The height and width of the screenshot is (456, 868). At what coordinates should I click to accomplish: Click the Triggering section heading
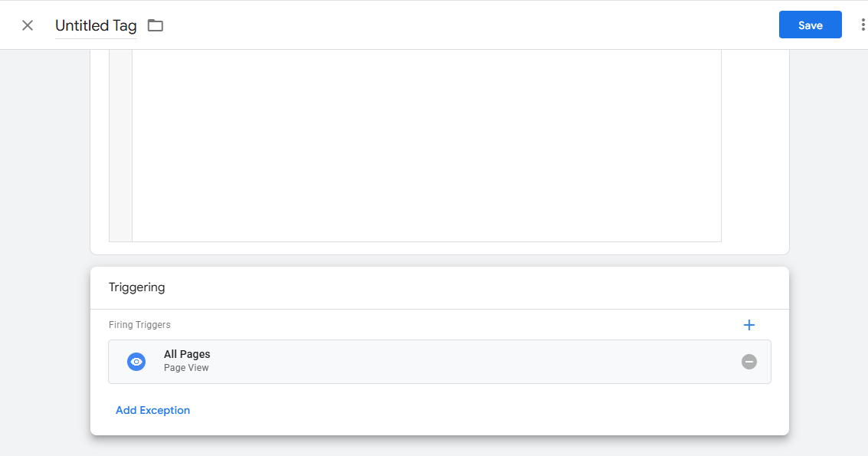[x=137, y=287]
